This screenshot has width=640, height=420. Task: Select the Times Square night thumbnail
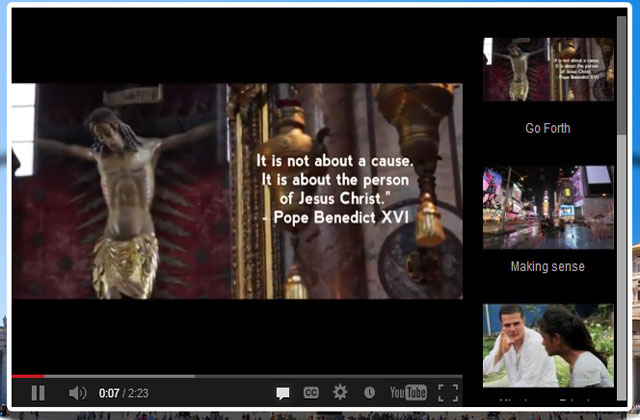(x=548, y=207)
